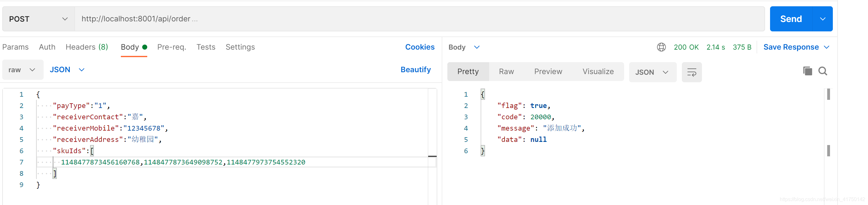Select the Raw response view
This screenshot has height=205, width=868.
(x=506, y=72)
